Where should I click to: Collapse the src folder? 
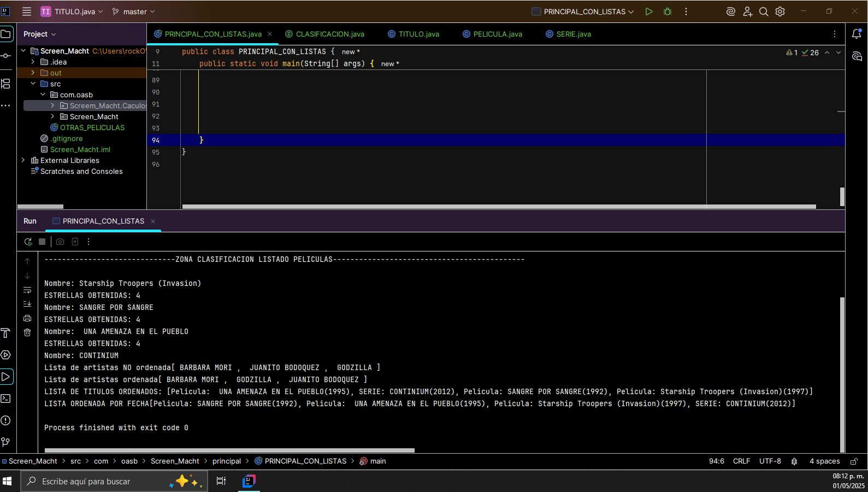coord(33,84)
